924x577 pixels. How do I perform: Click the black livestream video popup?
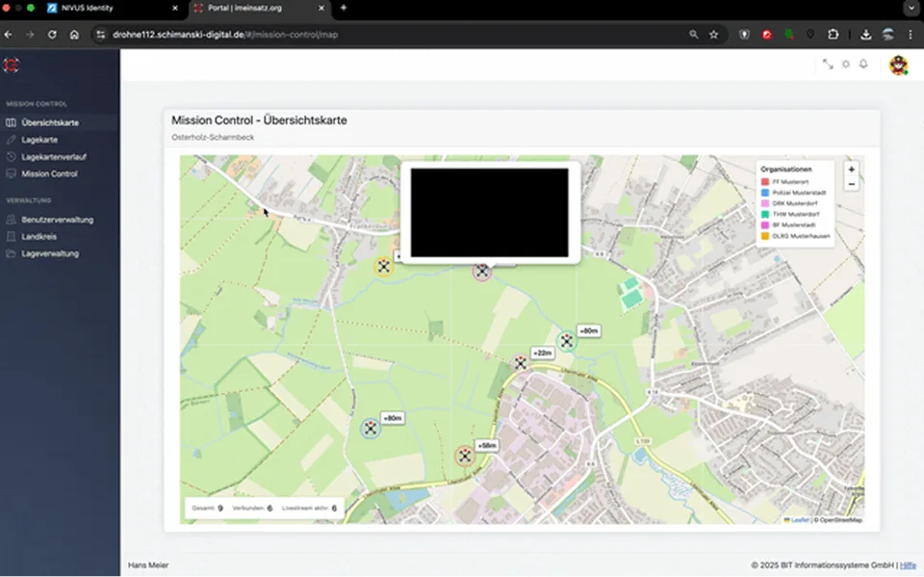490,212
